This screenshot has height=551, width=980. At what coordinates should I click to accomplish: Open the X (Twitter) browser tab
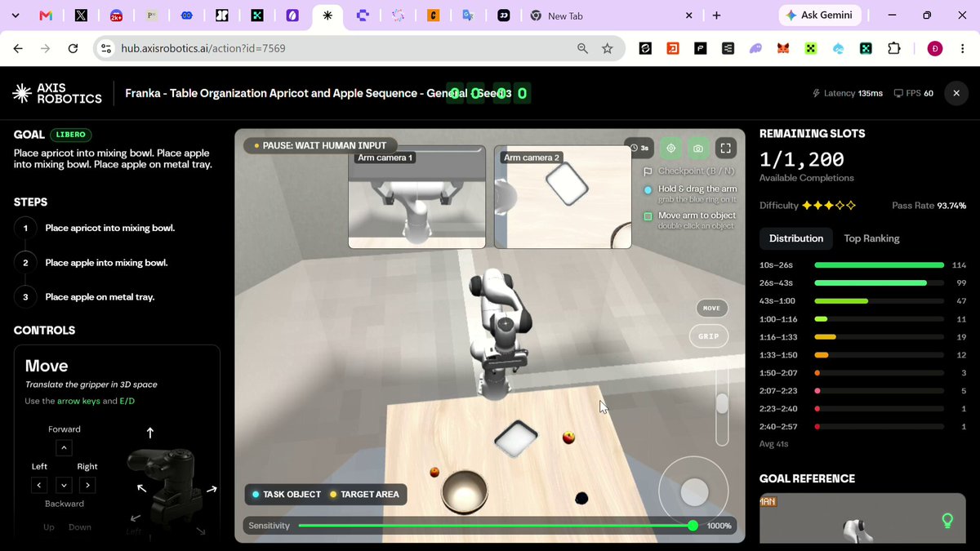tap(81, 16)
